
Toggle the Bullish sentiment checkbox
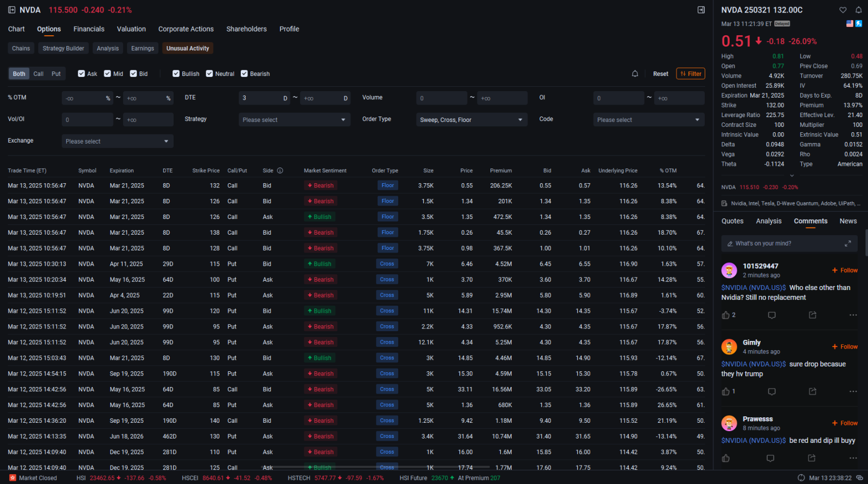pos(176,74)
